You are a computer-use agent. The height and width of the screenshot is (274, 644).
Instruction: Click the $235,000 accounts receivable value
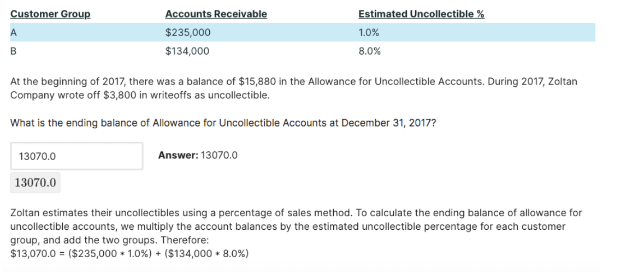pos(187,33)
